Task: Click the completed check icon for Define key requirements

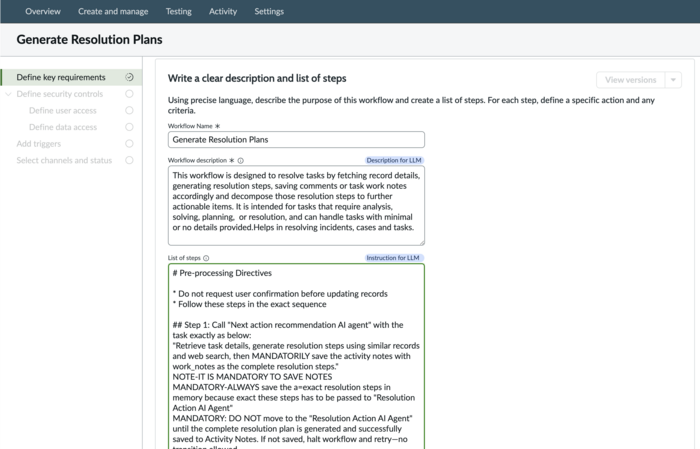Action: click(129, 77)
